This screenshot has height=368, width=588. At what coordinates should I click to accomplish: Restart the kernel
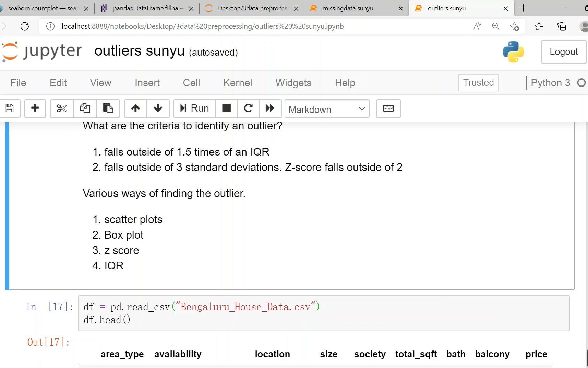(x=248, y=108)
